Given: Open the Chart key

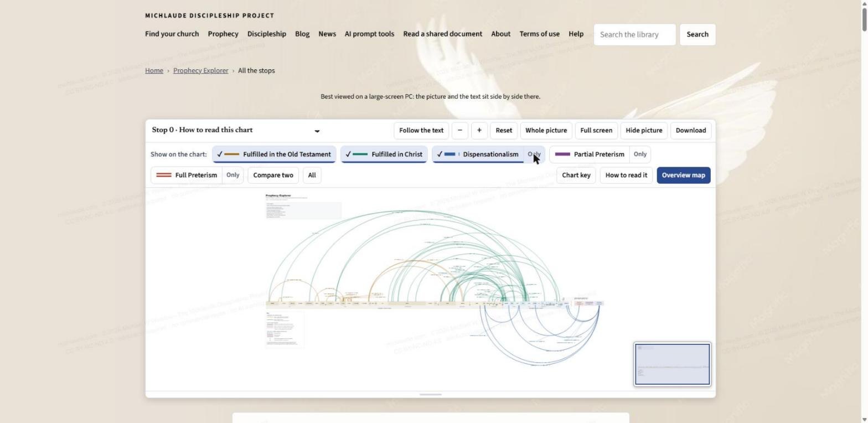Looking at the screenshot, I should click(576, 175).
